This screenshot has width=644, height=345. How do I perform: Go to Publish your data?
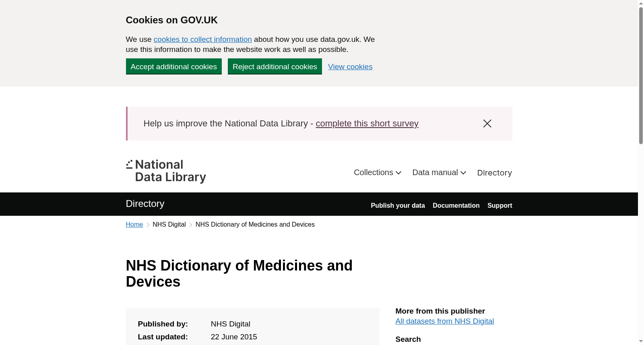click(398, 205)
